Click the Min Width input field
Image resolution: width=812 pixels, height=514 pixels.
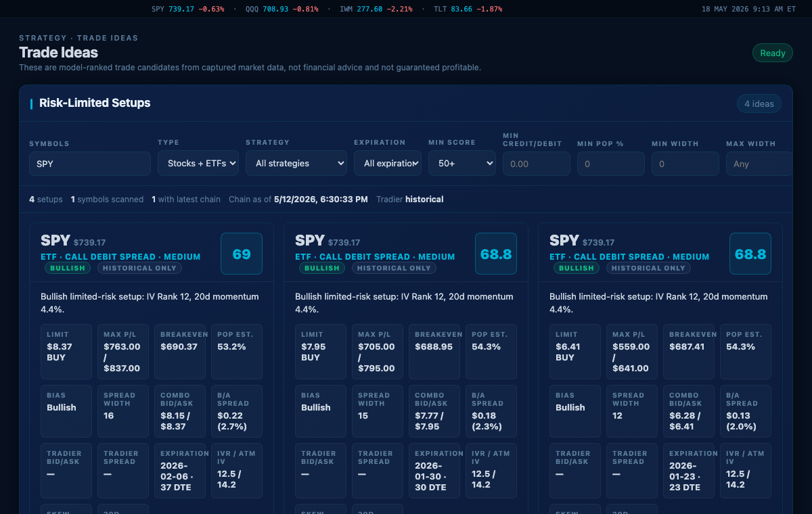point(685,164)
